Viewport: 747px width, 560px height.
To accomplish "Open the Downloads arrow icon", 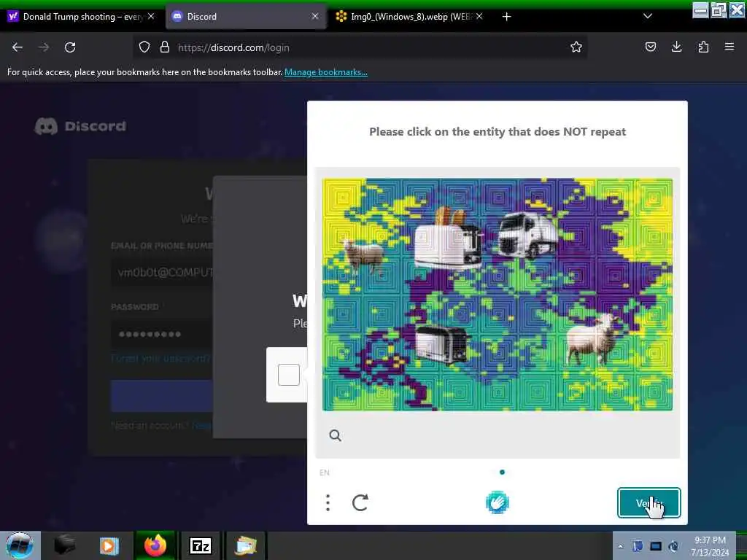I will pyautogui.click(x=676, y=47).
